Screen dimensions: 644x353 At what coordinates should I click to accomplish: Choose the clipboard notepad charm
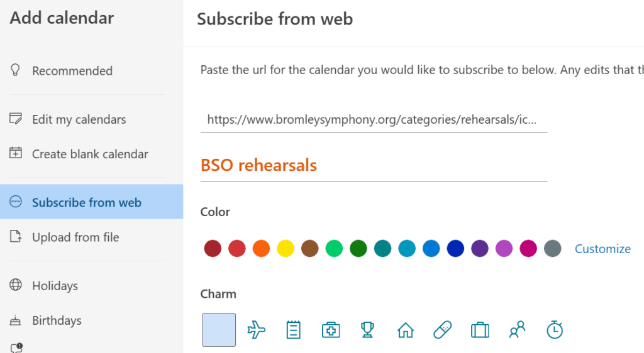293,330
